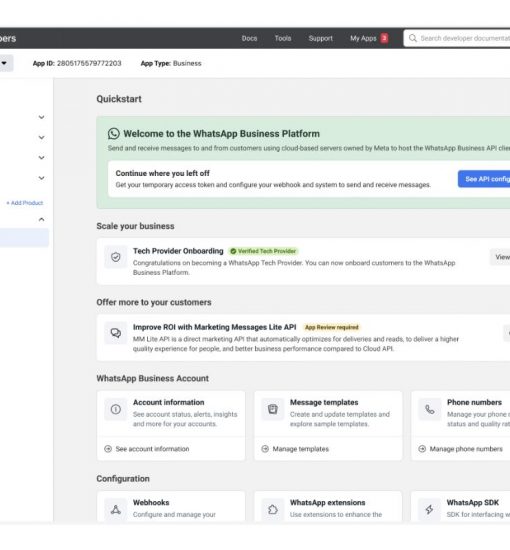
Task: Click the WhatsApp SDK card title
Action: coord(472,503)
